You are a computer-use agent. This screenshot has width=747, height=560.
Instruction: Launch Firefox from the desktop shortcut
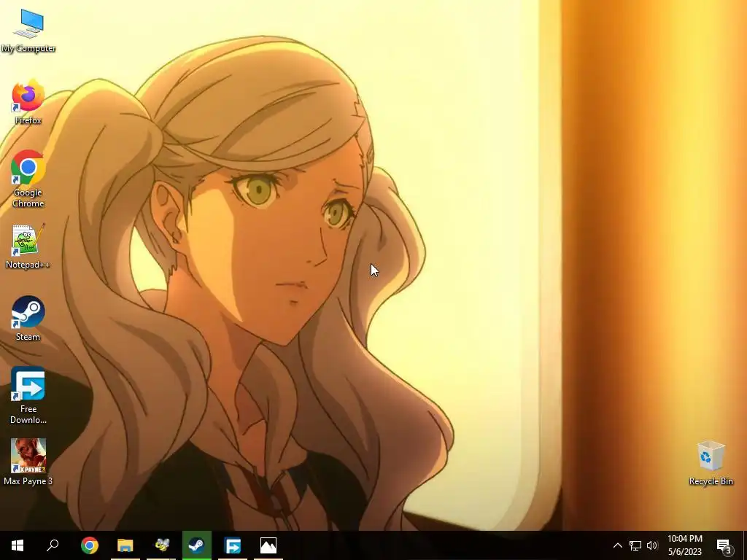(28, 102)
